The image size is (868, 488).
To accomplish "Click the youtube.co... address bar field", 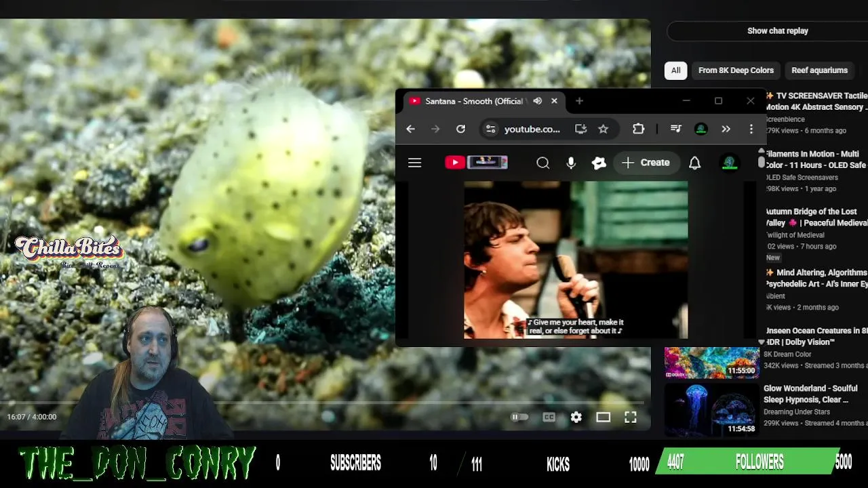I will tap(532, 129).
